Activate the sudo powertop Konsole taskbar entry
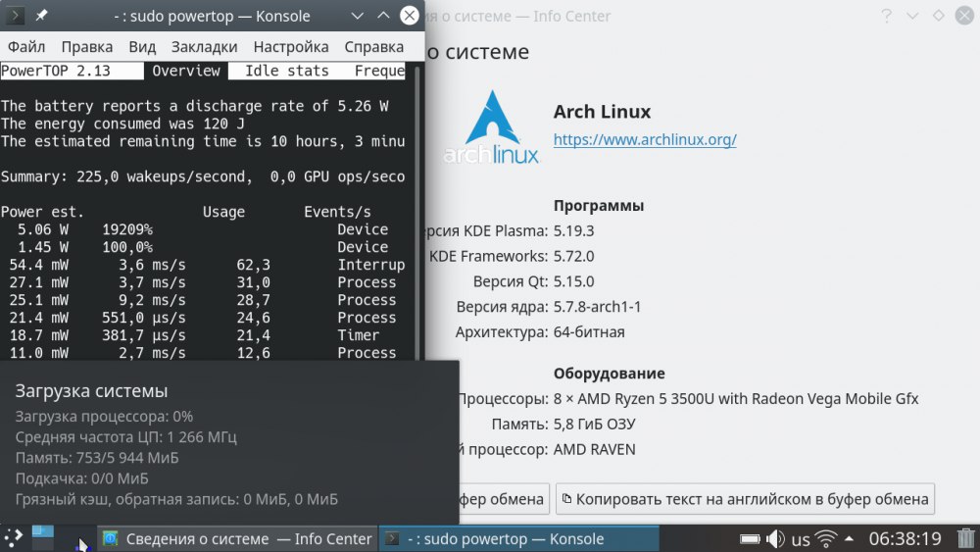 click(x=518, y=539)
